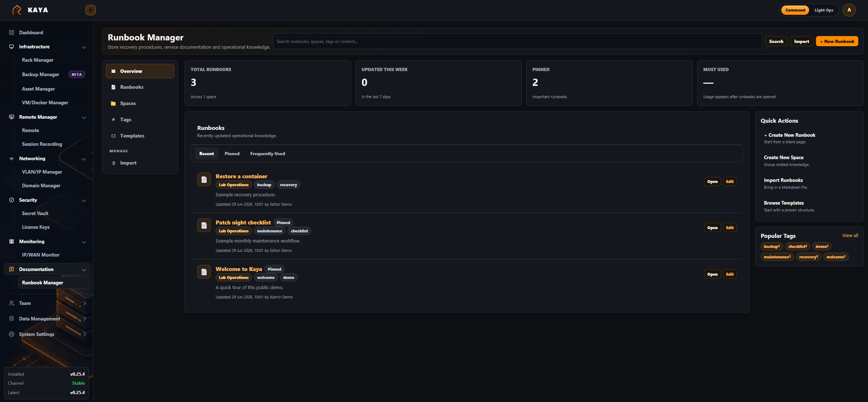This screenshot has width=868, height=402.
Task: Open the user avatar A menu
Action: tap(849, 10)
